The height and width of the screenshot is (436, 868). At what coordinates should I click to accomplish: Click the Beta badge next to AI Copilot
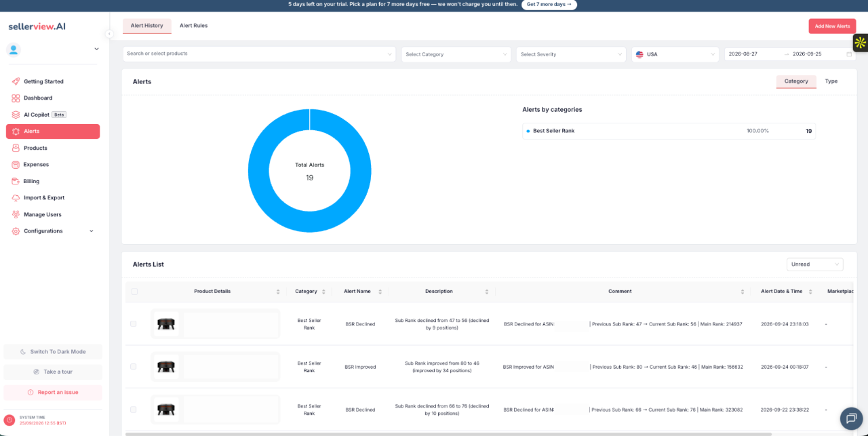[59, 115]
